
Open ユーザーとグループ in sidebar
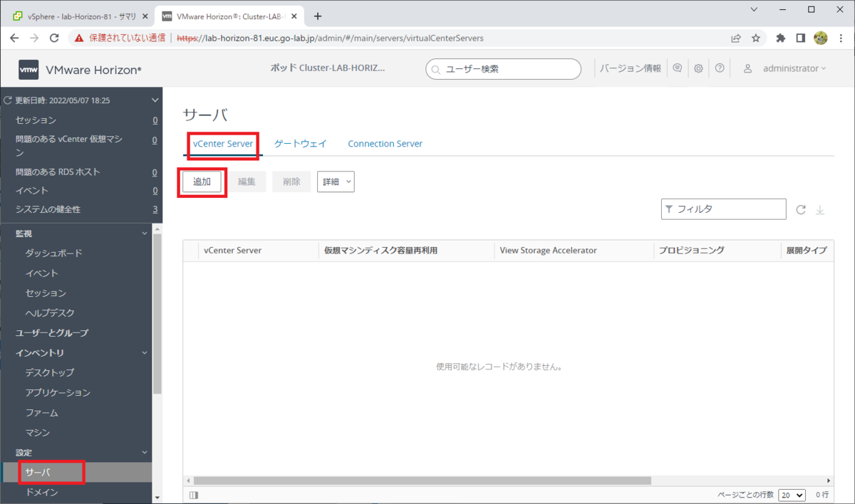point(52,332)
